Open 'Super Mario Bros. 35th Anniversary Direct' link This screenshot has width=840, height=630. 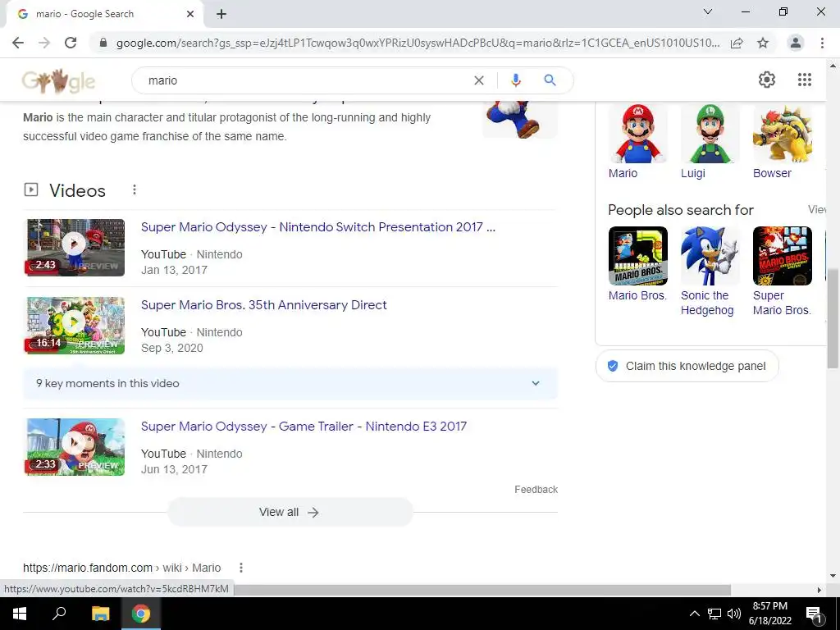[x=263, y=305]
